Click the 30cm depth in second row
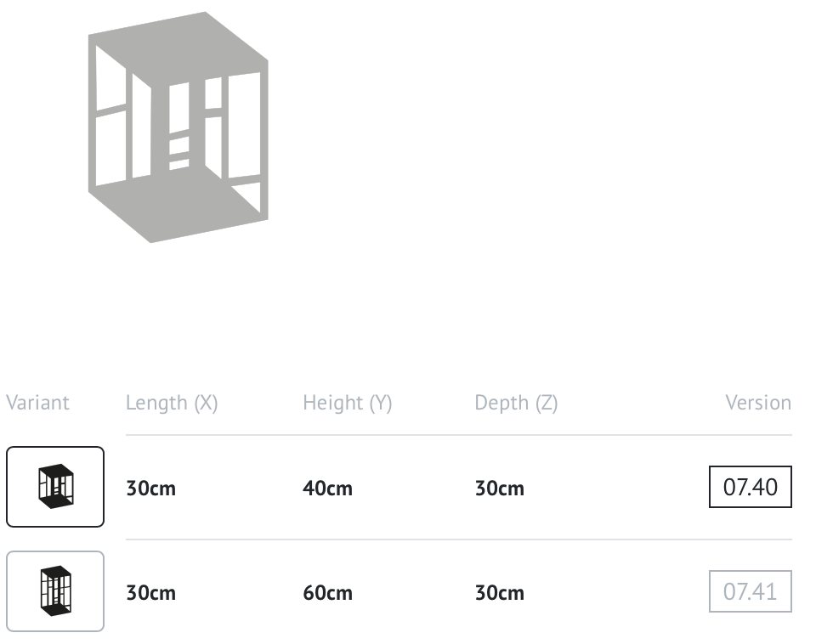The width and height of the screenshot is (816, 644). tap(500, 592)
